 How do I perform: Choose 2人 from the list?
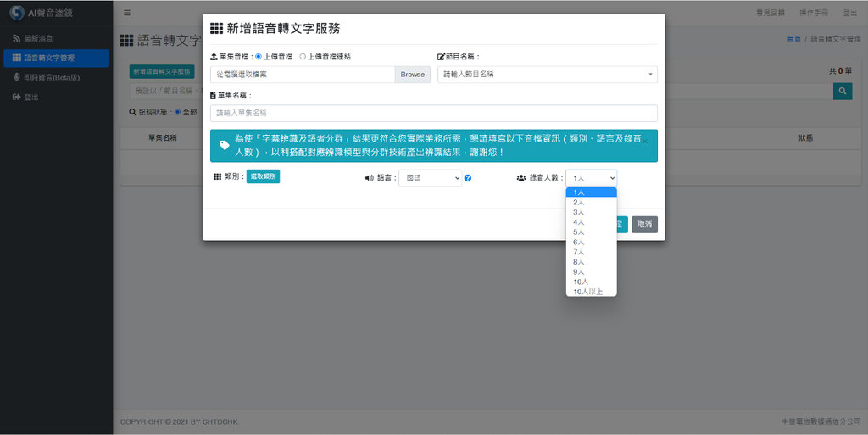coord(591,202)
